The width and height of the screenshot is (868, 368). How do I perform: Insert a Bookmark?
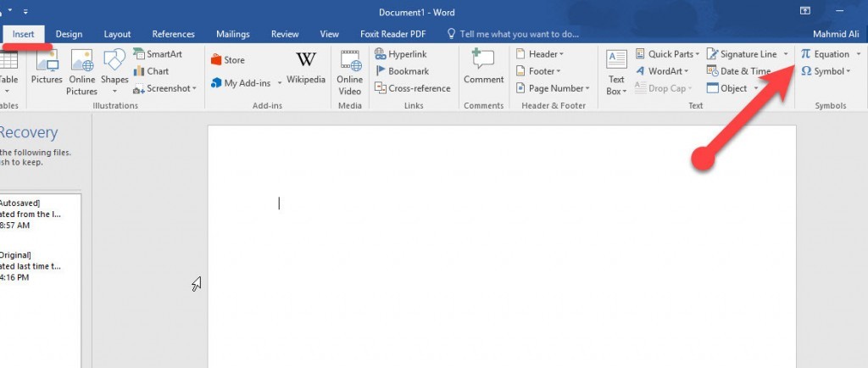402,71
